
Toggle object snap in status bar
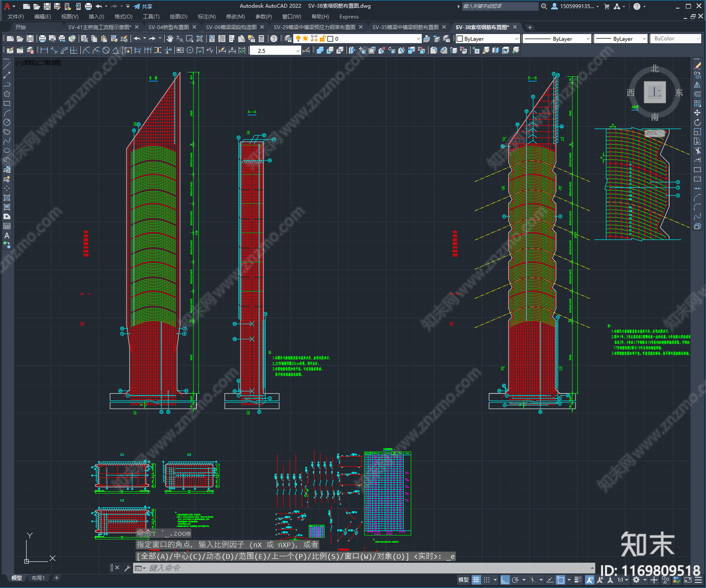tap(560, 580)
